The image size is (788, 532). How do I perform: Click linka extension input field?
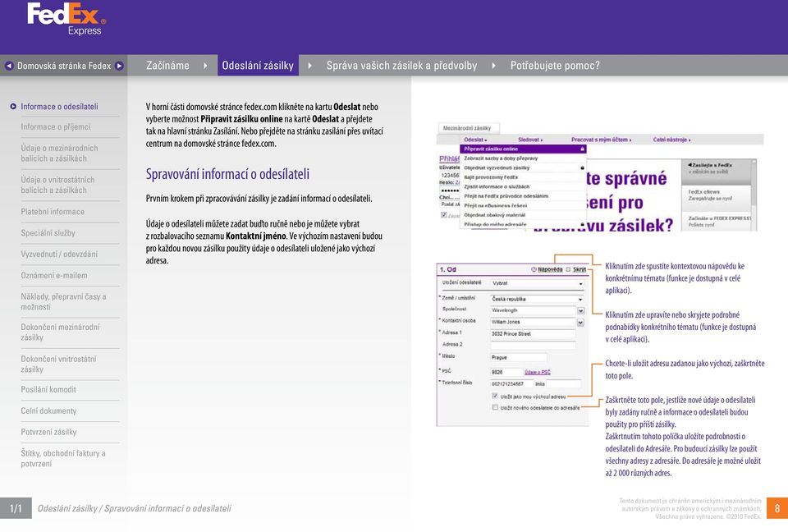(563, 384)
